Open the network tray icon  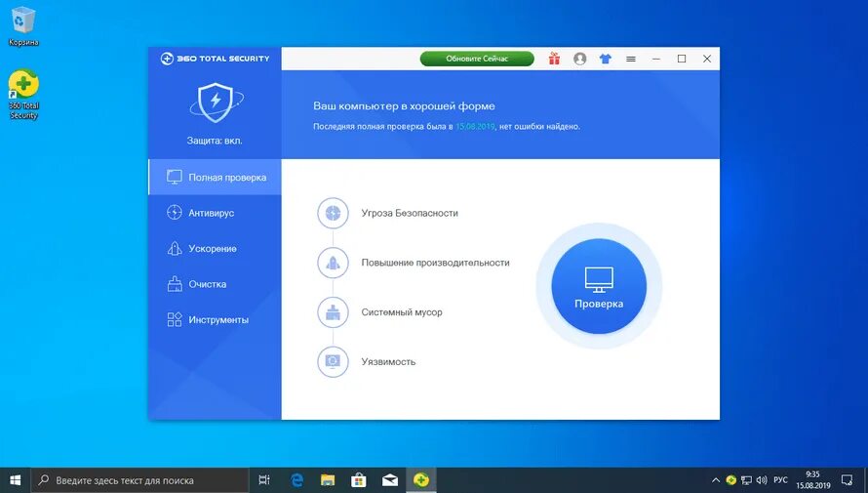[x=747, y=480]
